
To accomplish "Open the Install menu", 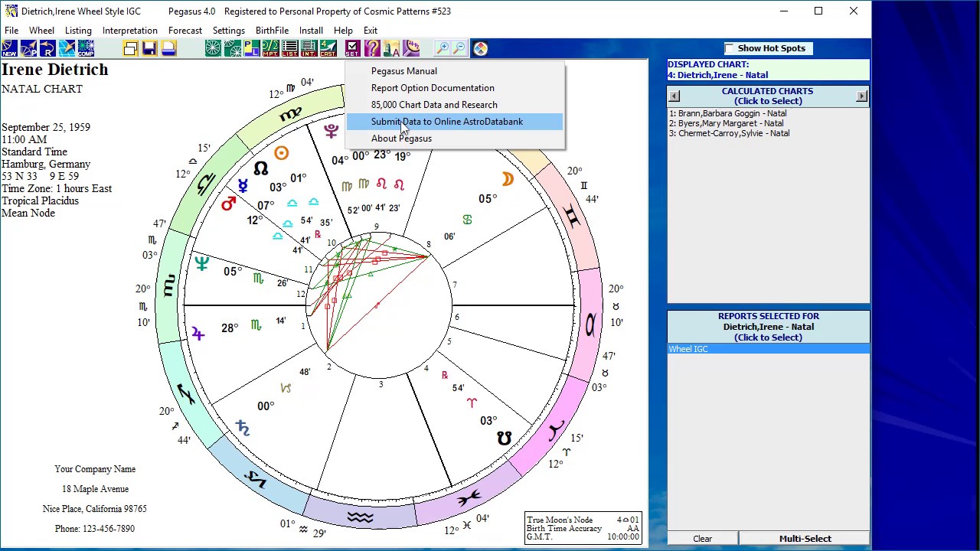I will 311,31.
